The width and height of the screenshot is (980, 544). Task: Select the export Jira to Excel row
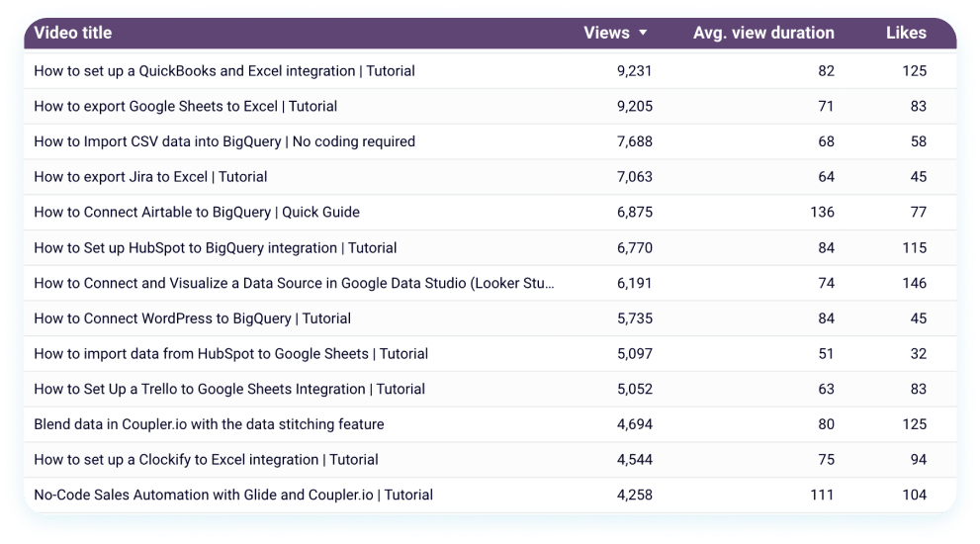tap(150, 177)
